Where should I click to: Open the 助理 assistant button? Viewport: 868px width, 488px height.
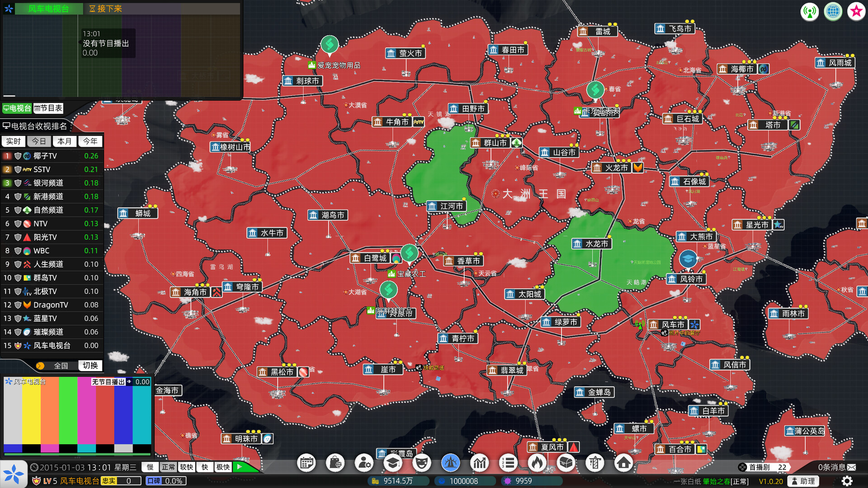pos(803,481)
